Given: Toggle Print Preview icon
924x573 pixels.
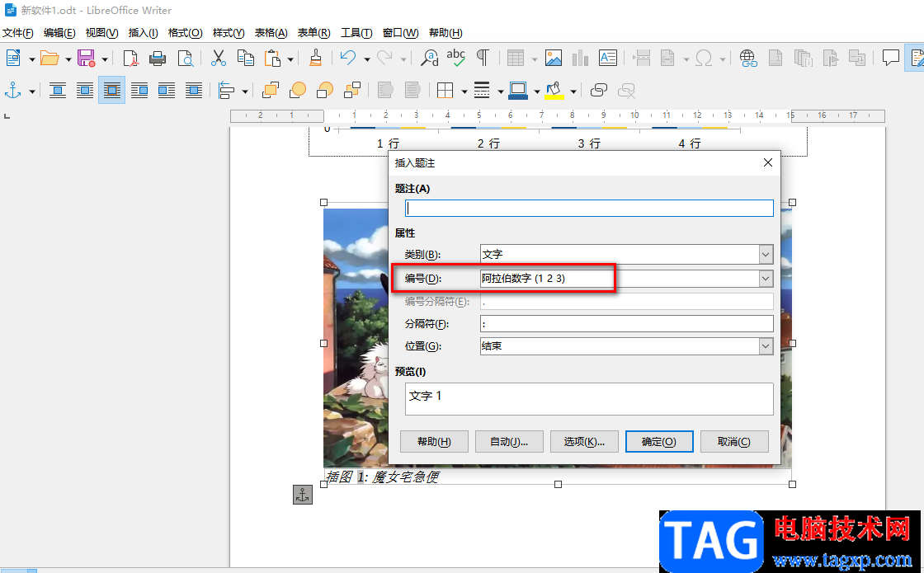Looking at the screenshot, I should 186,59.
